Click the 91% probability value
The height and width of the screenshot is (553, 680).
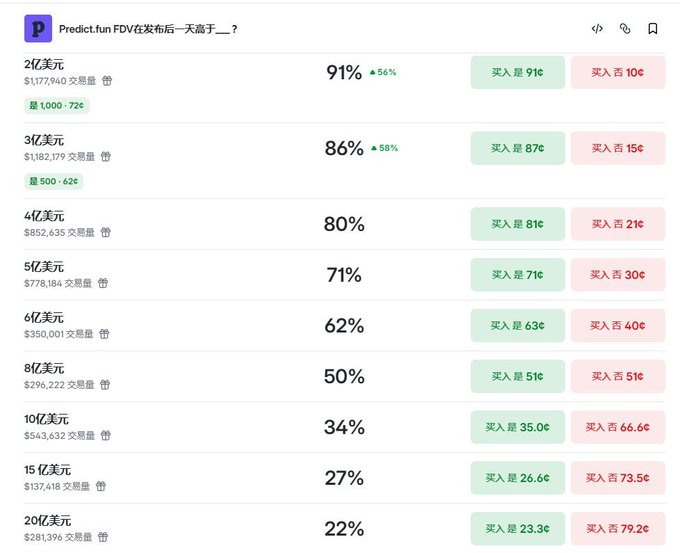[x=344, y=72]
